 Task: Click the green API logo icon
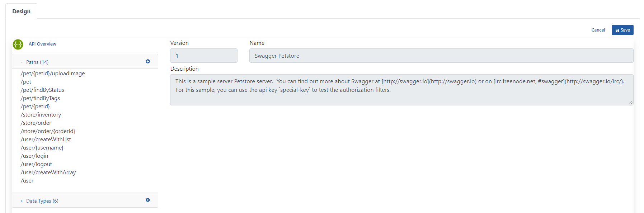click(18, 44)
